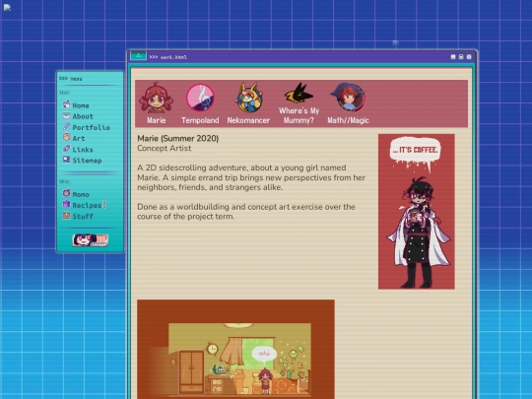
Task: Open the Marie bedroom game screenshot
Action: [x=235, y=349]
